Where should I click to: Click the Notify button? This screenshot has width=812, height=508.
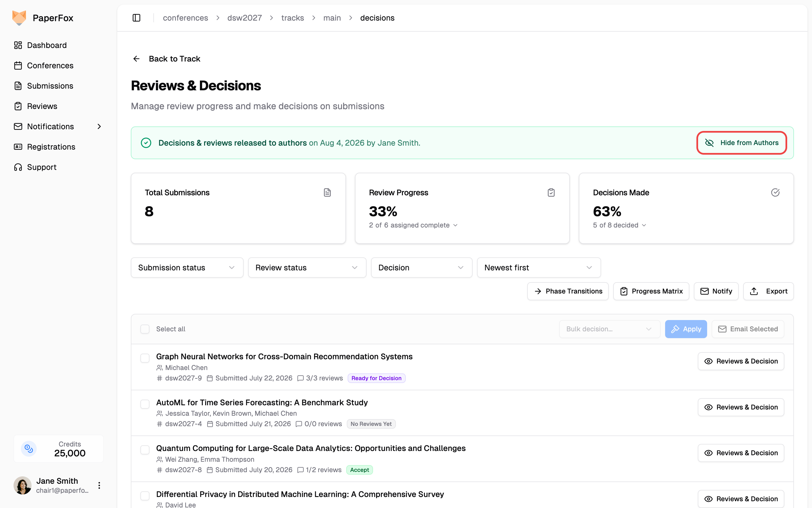pyautogui.click(x=716, y=291)
